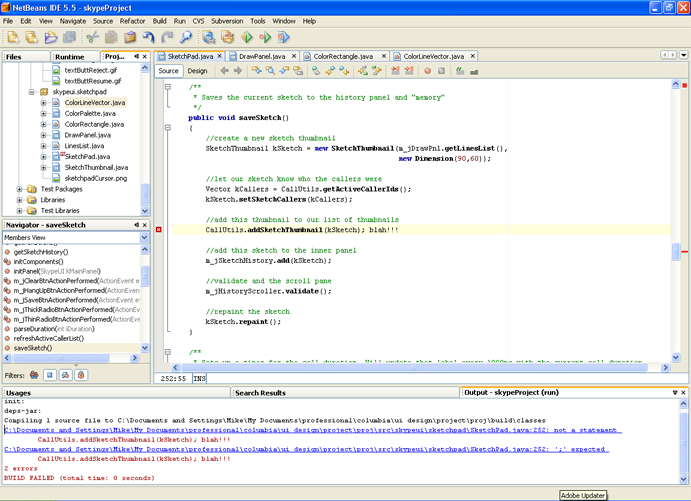691x501 pixels.
Task: Click the Open Project folder icon
Action: click(51, 37)
